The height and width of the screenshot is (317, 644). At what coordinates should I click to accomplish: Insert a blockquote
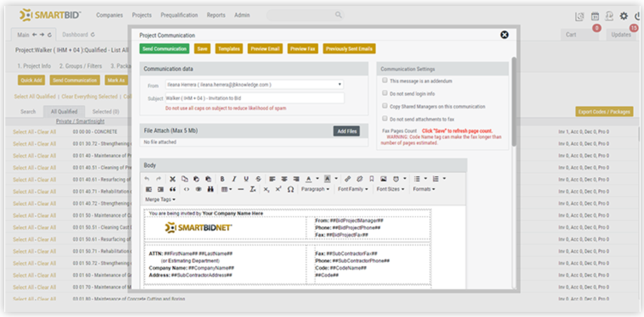pyautogui.click(x=173, y=189)
